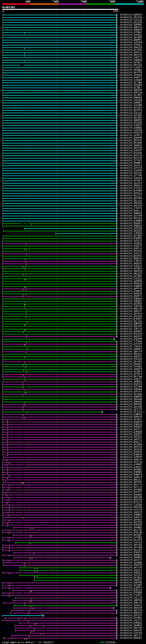This screenshot has width=146, height=644.
Task: Select the UniRef100_A6EUE2 label
Action: [x=131, y=638]
